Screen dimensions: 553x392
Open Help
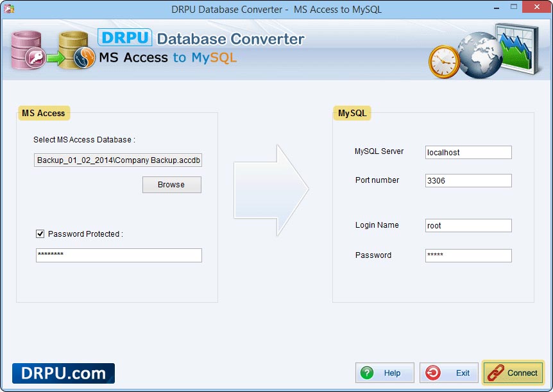pos(385,373)
